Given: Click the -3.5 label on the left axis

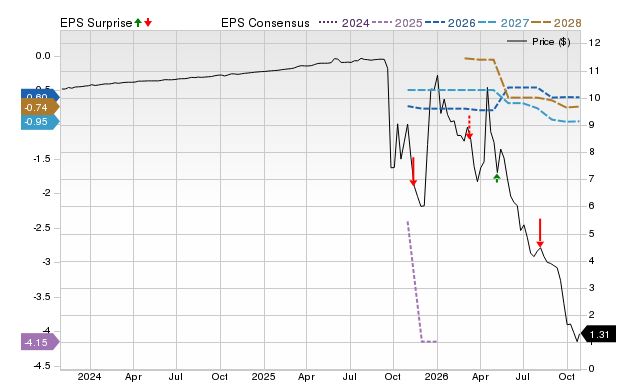Looking at the screenshot, I should click(x=42, y=297).
